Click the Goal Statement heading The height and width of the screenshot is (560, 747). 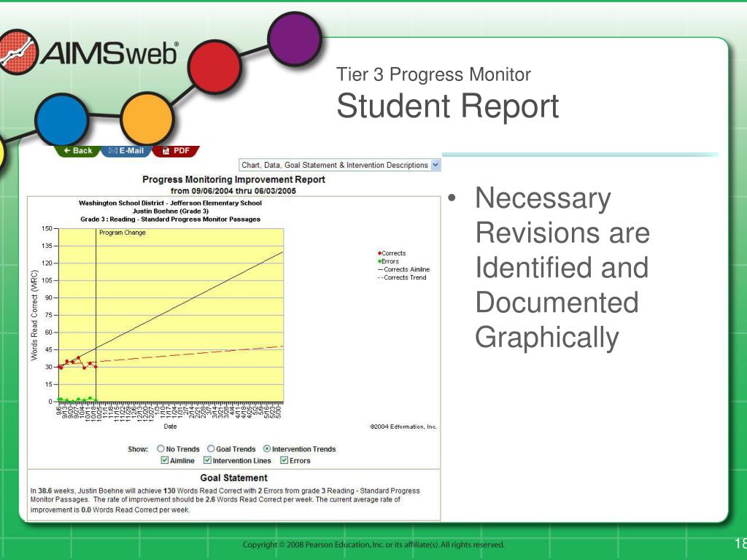pos(234,478)
